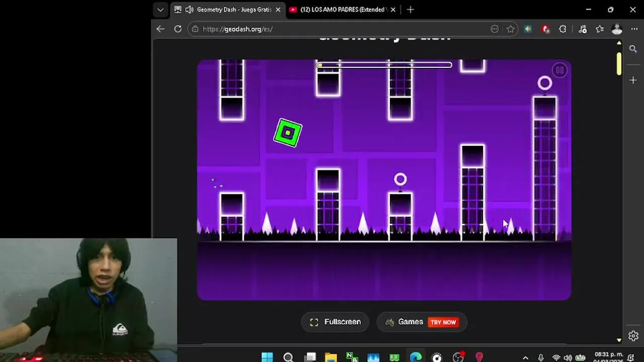Open the Extensions puzzle menu
Screen dimensions: 644x362
(563, 29)
